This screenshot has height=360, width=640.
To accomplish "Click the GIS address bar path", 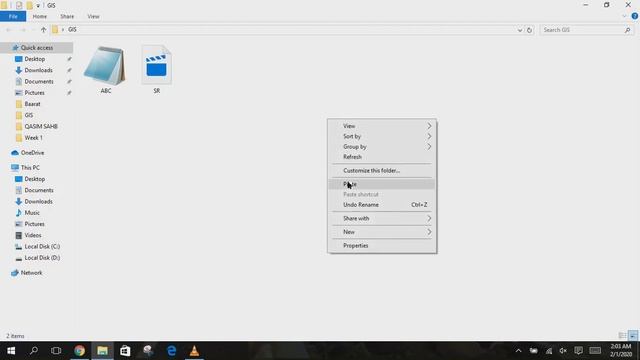I will click(x=72, y=30).
